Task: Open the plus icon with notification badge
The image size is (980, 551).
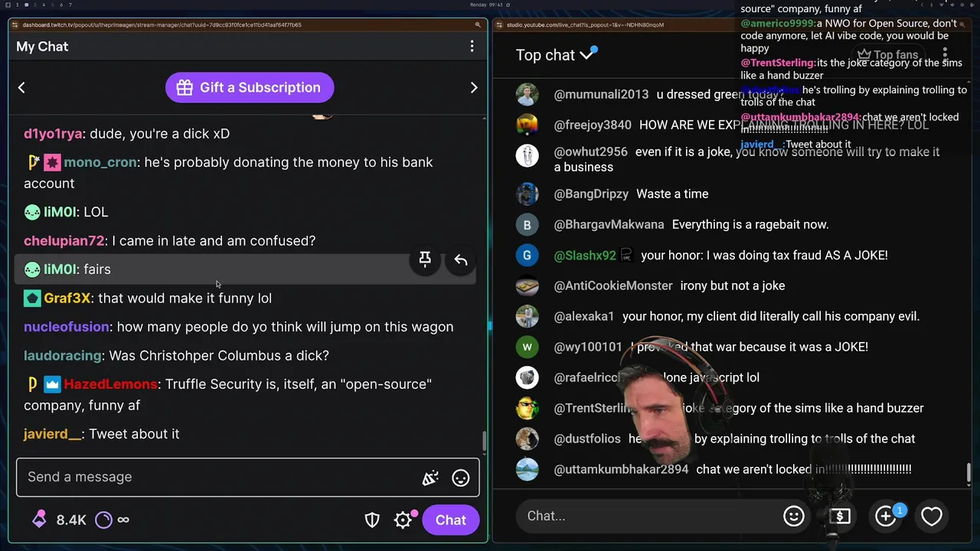Action: [x=886, y=516]
